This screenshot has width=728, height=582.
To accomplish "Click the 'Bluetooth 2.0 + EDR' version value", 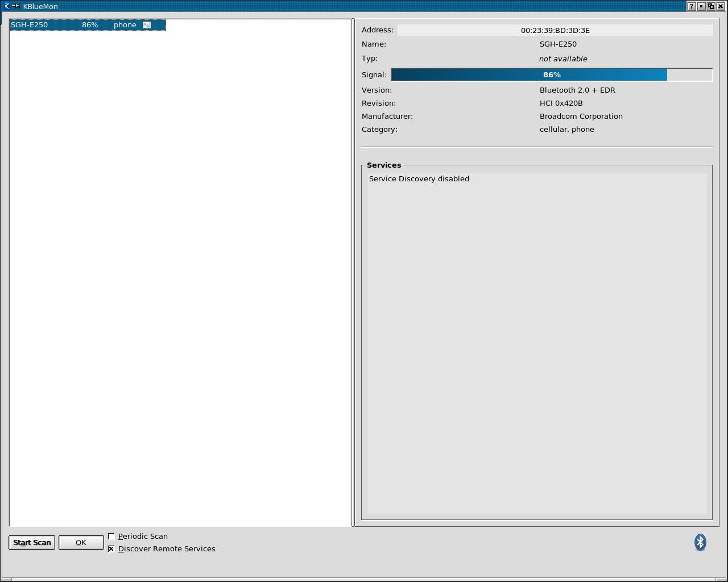I will tap(577, 90).
